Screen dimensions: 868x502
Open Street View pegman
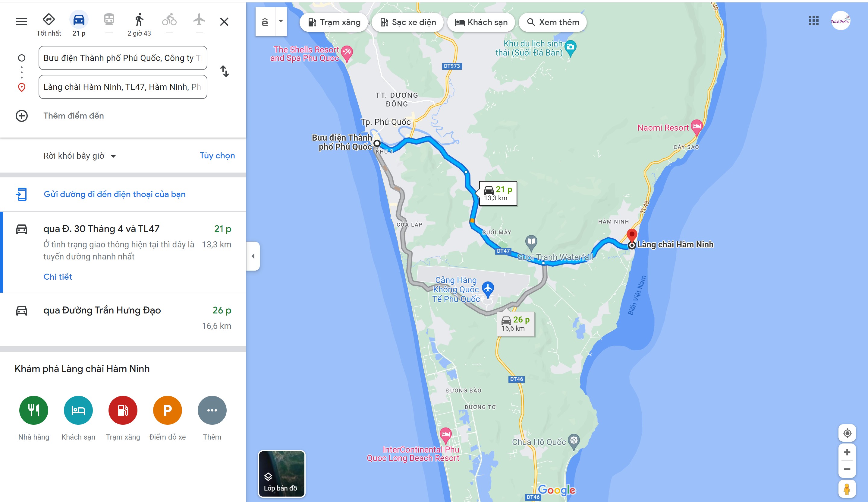click(x=847, y=489)
